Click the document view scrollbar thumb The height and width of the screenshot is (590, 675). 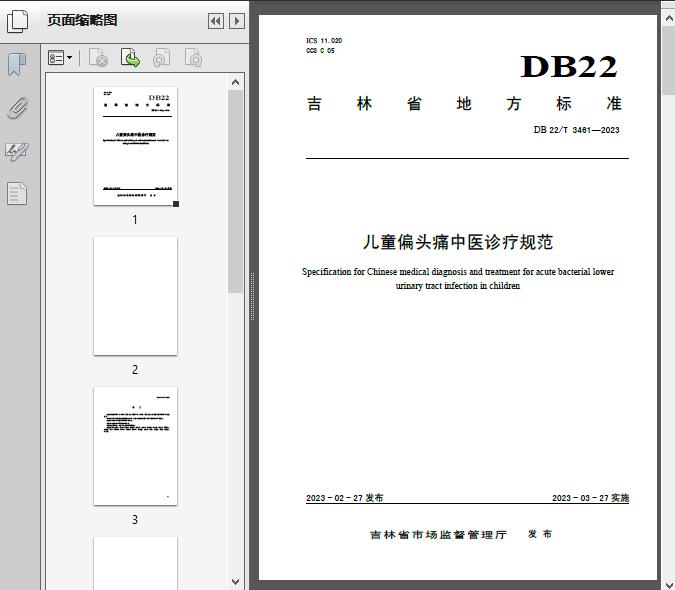(669, 60)
